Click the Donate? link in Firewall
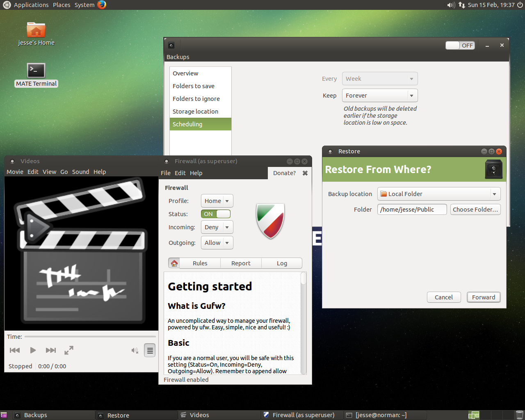Viewport: 525px width, 420px height. coord(284,173)
